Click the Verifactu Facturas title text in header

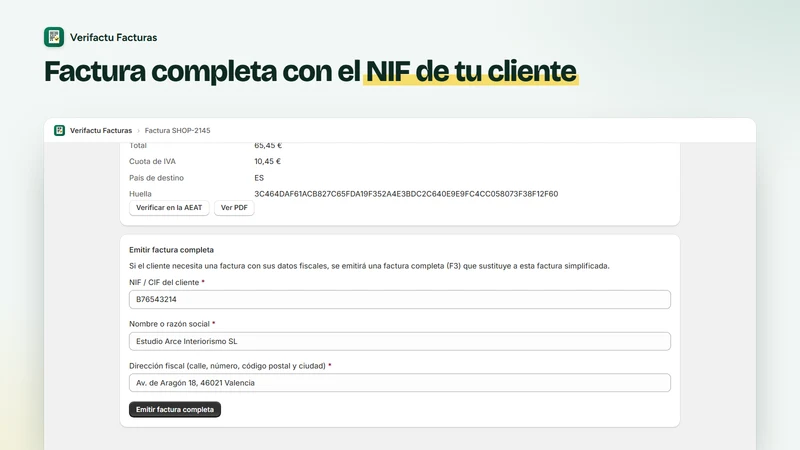pyautogui.click(x=113, y=37)
